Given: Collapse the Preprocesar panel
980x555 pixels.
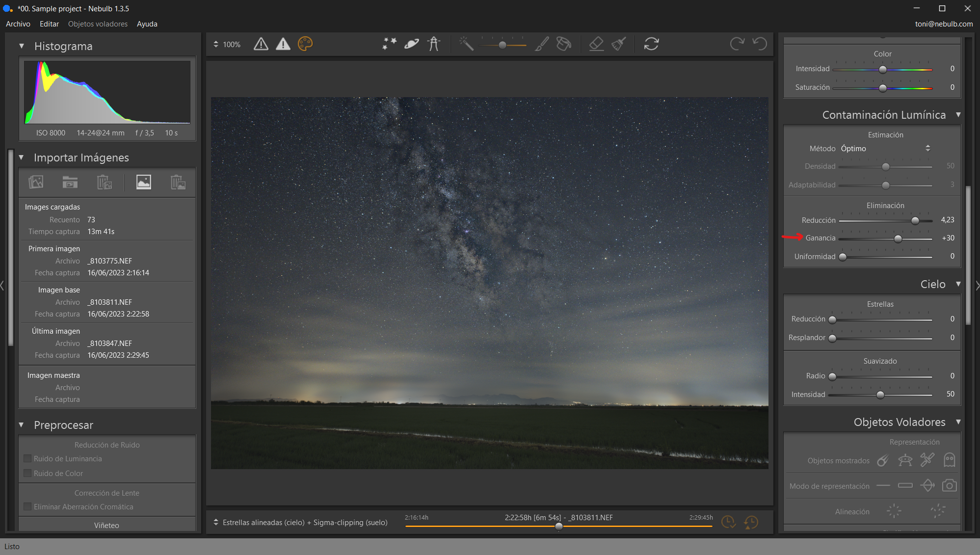Looking at the screenshot, I should click(22, 425).
